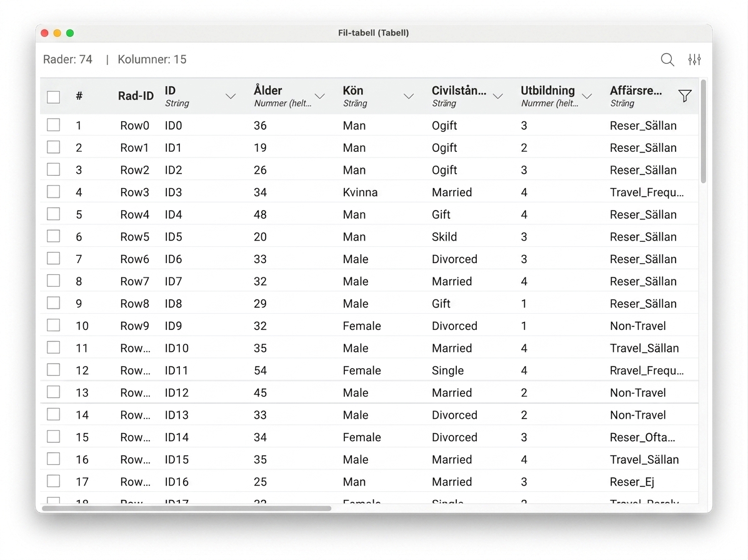748x560 pixels.
Task: Click the Utbildning column header label
Action: click(547, 91)
